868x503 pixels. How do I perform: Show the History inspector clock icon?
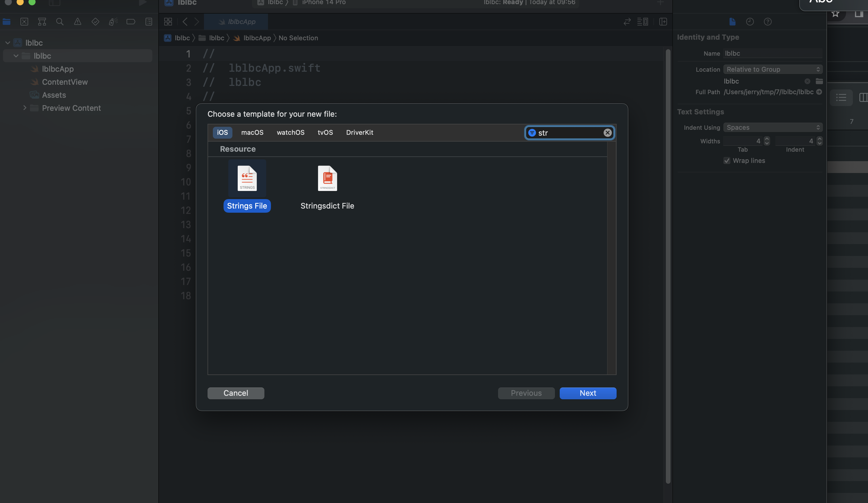750,22
